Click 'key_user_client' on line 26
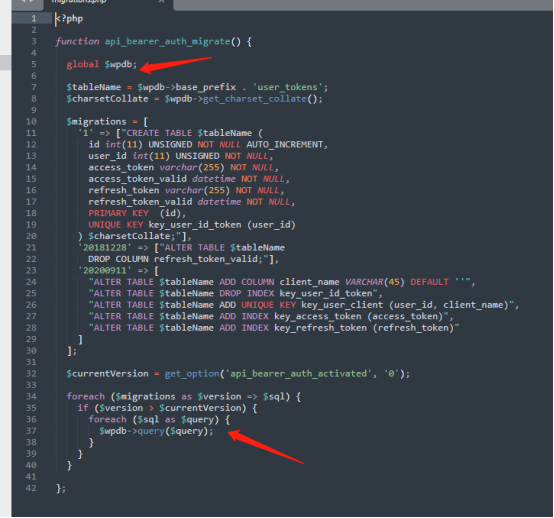The height and width of the screenshot is (518, 554). click(342, 305)
